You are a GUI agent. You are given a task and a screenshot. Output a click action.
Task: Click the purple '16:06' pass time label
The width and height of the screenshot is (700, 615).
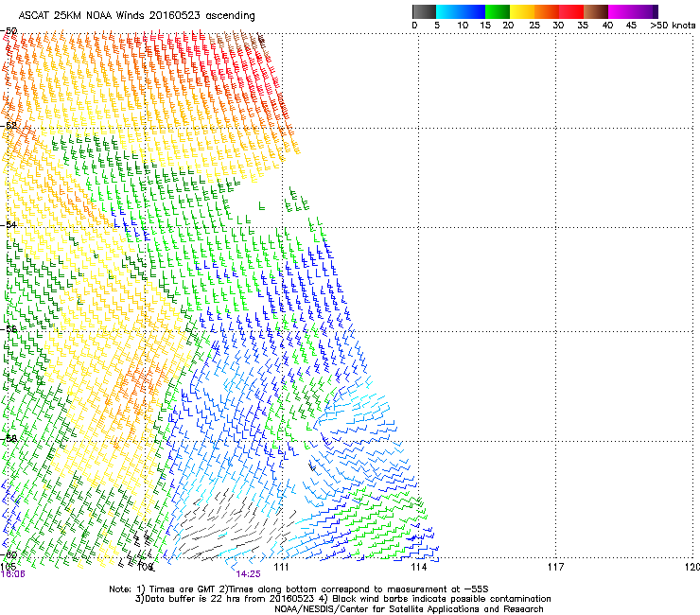coord(13,574)
